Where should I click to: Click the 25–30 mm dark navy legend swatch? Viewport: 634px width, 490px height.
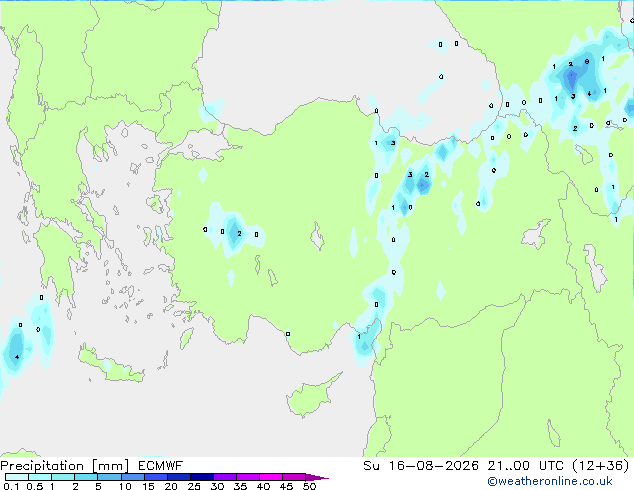(x=202, y=477)
